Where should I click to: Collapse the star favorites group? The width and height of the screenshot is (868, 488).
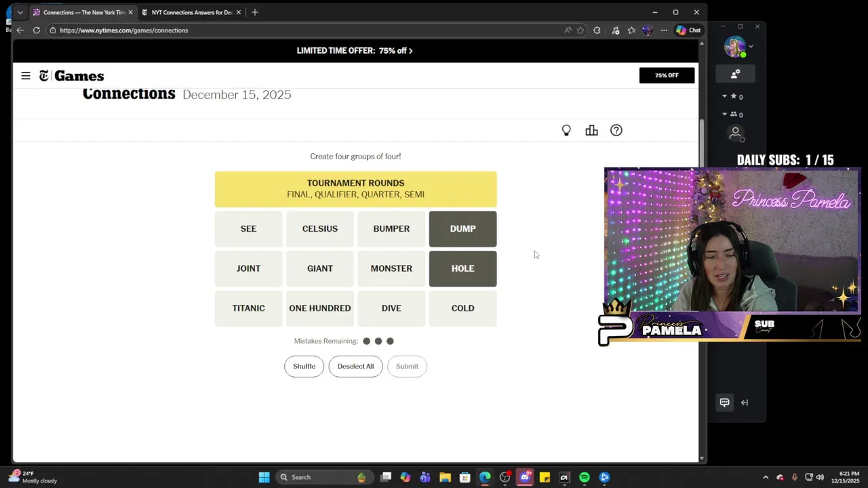724,96
